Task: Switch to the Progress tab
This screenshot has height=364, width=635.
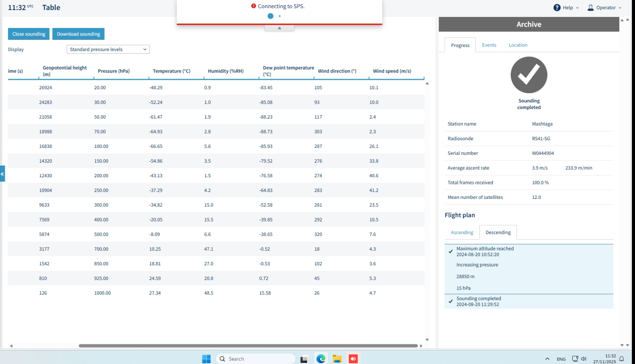Action: [460, 45]
